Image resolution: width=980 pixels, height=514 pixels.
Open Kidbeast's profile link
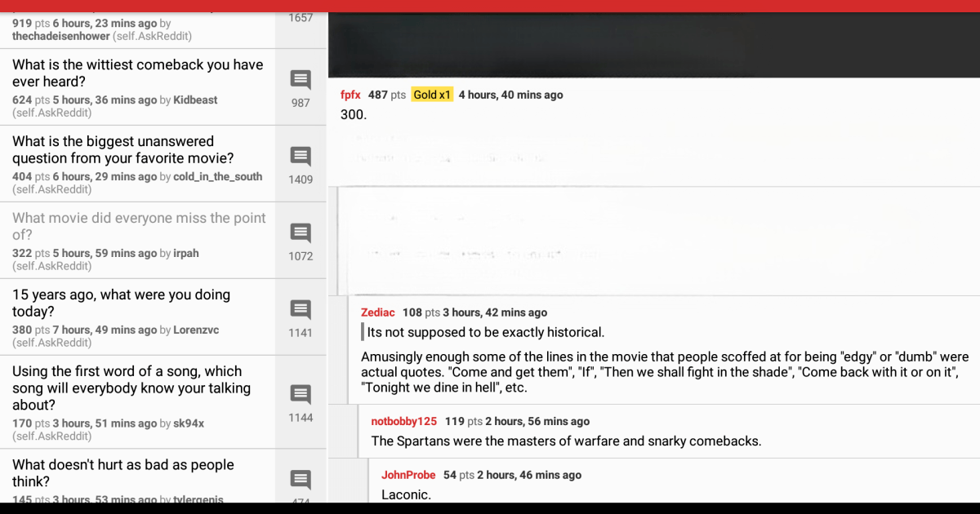click(x=197, y=100)
